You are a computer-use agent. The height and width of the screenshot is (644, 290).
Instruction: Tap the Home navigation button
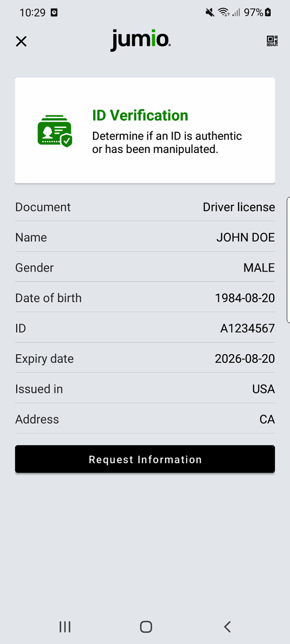coord(145,627)
